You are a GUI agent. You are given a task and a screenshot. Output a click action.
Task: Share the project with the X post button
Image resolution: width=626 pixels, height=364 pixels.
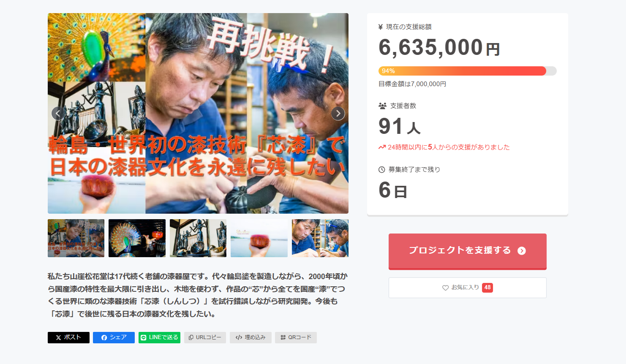coord(68,337)
